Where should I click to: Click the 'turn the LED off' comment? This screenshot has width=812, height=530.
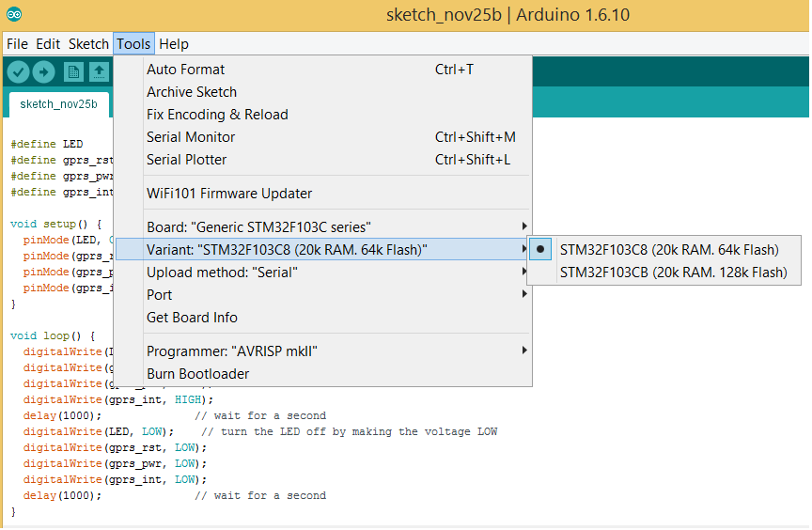(349, 431)
